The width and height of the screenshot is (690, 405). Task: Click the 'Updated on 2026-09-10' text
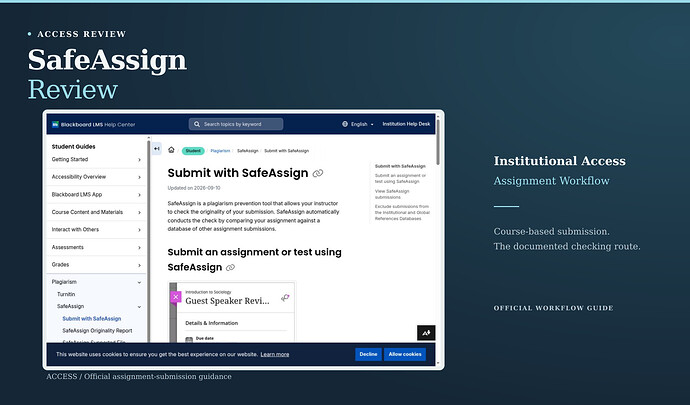[194, 188]
